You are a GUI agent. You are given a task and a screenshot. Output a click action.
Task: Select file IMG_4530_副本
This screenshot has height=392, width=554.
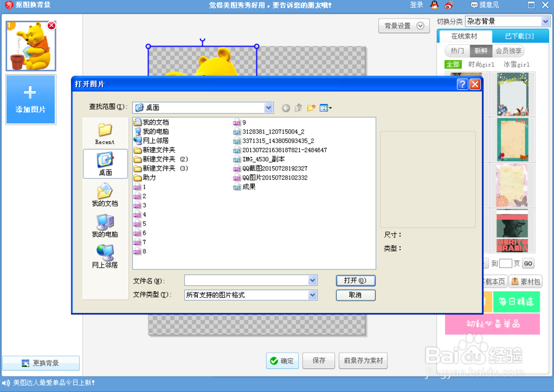[259, 159]
